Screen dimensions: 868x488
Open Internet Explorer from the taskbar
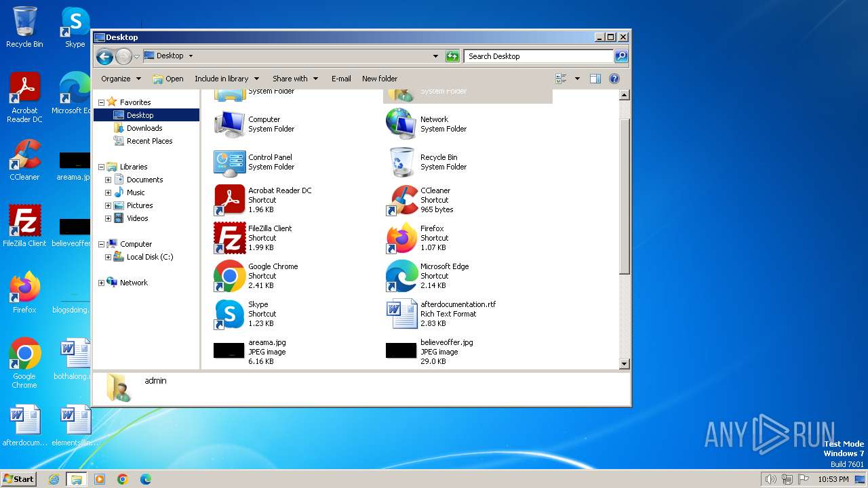(54, 479)
